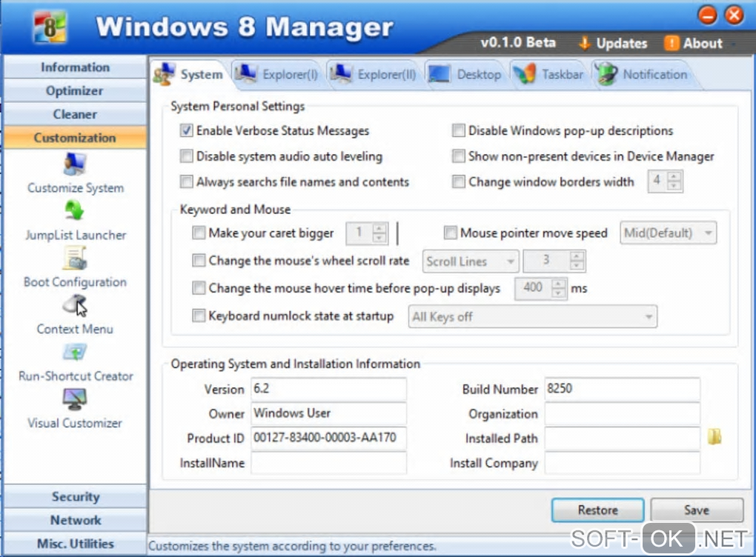
Task: Launch the JumpList Launcher icon
Action: [74, 210]
